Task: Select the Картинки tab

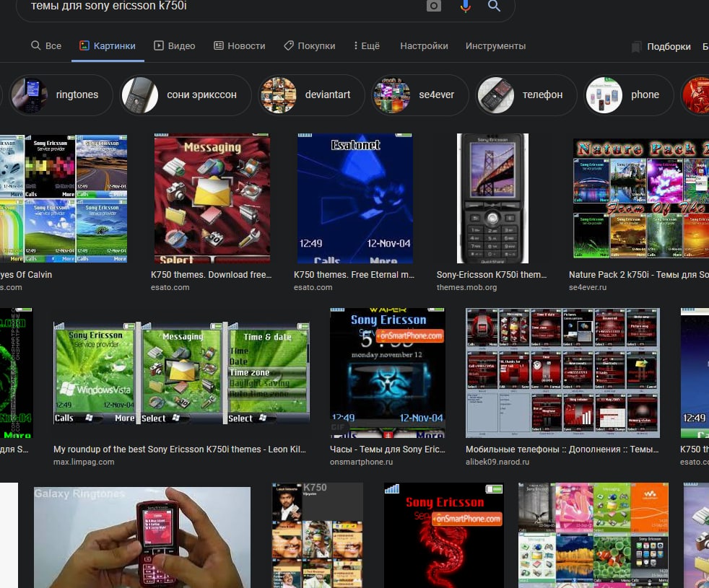Action: click(108, 45)
